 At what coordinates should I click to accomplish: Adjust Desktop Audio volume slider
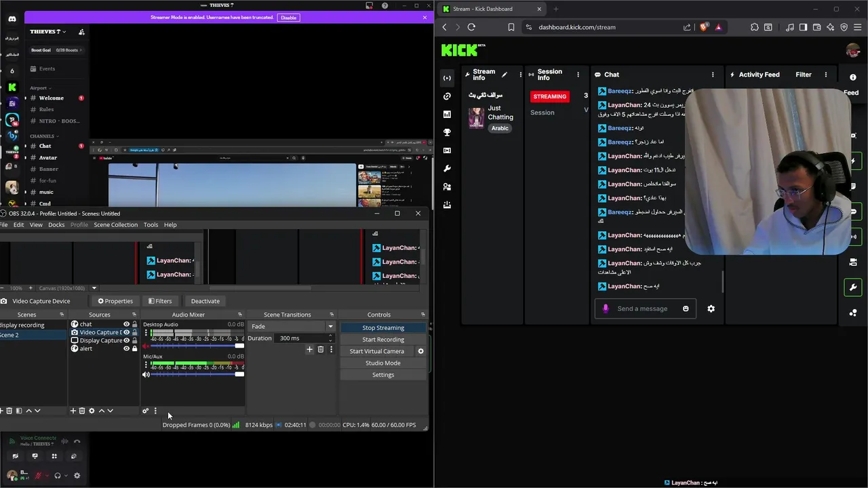(x=197, y=346)
